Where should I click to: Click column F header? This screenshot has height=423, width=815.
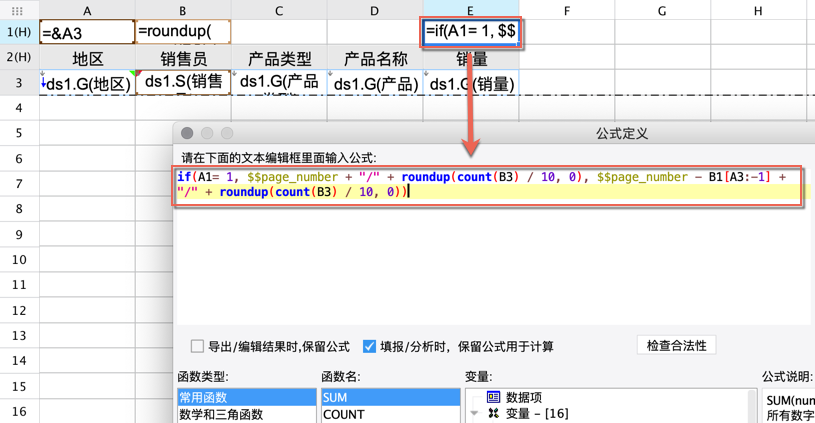click(567, 10)
